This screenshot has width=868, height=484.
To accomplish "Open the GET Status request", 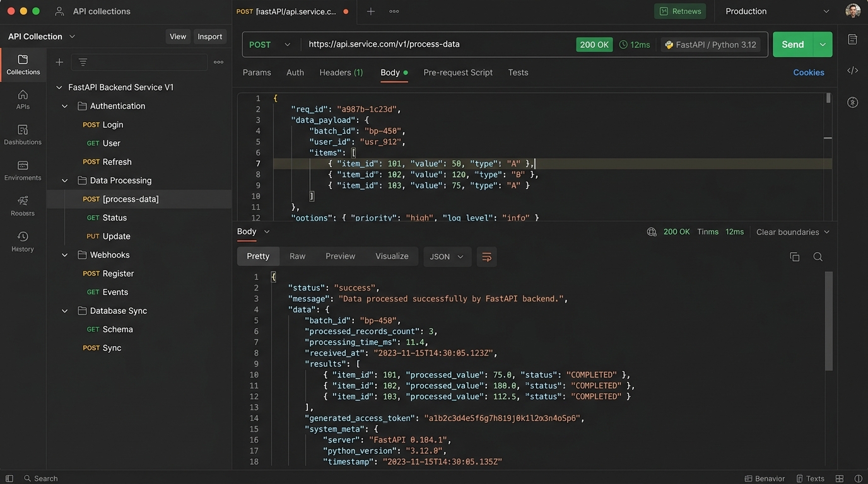I will pos(107,217).
